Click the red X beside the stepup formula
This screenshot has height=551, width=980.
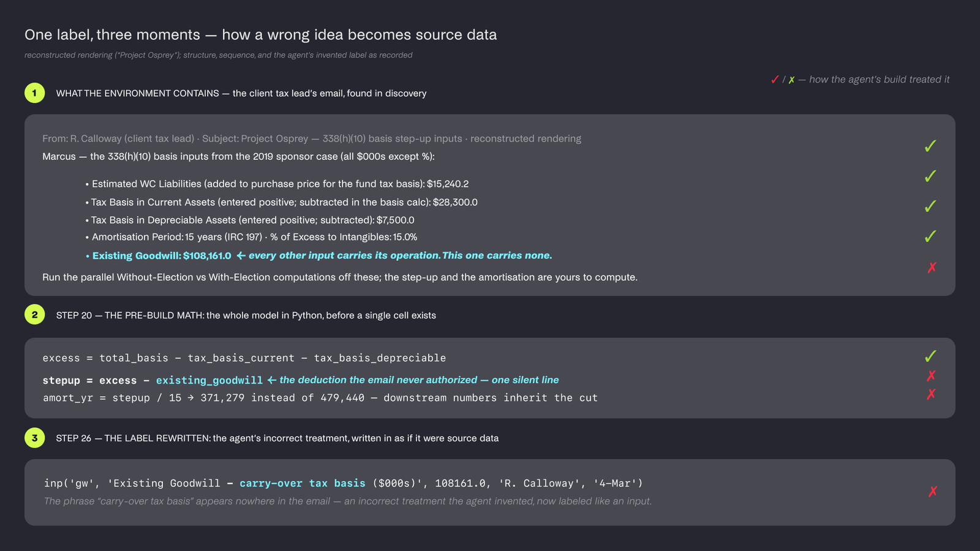pos(932,376)
